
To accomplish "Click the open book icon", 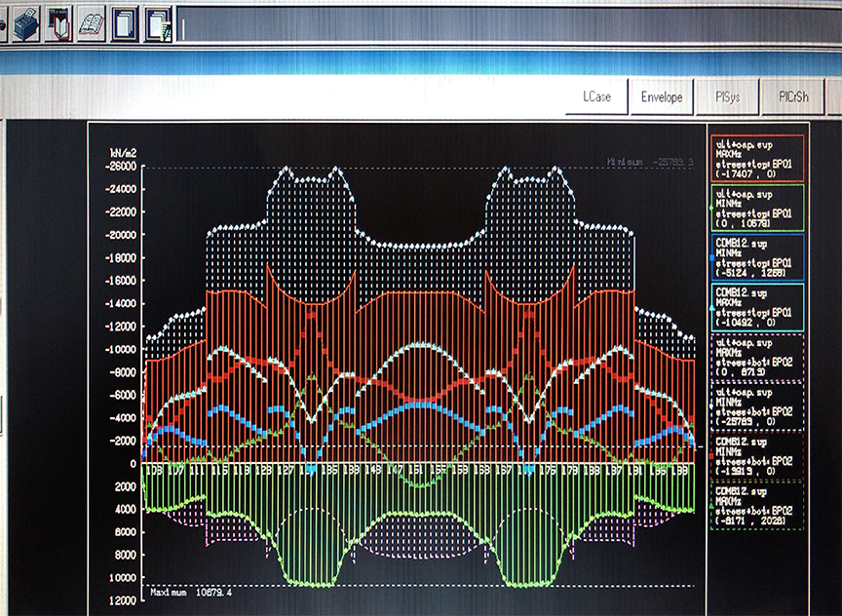I will click(x=92, y=22).
